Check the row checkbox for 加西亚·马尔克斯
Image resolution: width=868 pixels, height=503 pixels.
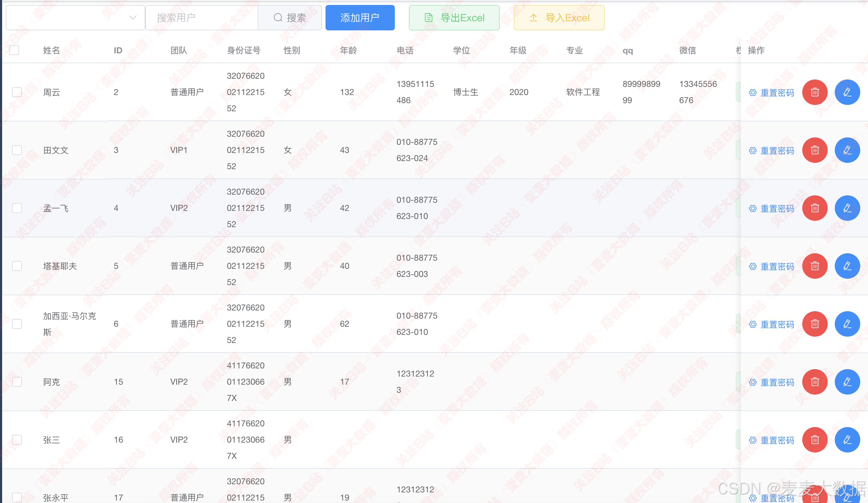pos(17,324)
